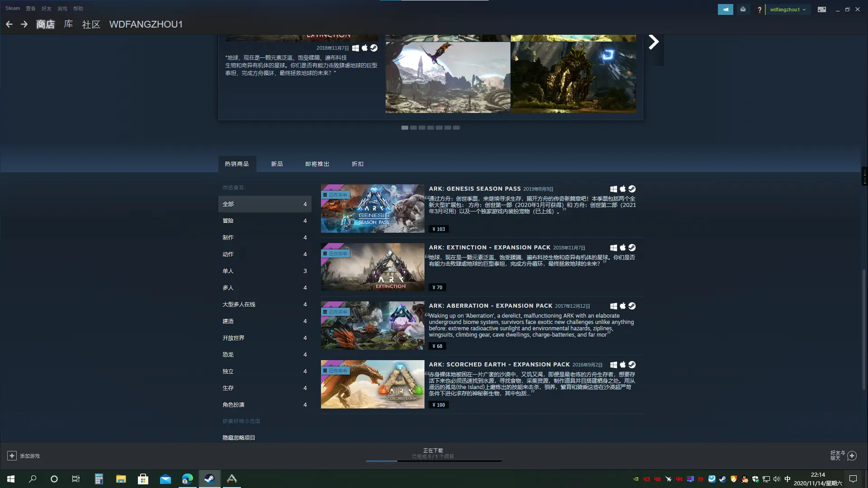
Task: Toggle 隐藏忽略项目 option
Action: 239,438
